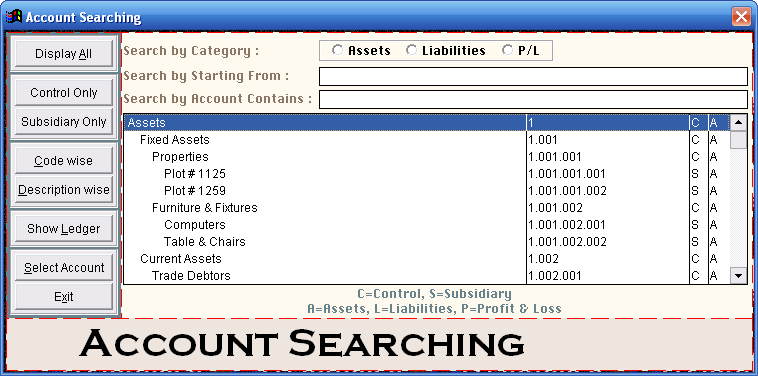The height and width of the screenshot is (376, 758).
Task: Open Show Ledger
Action: [x=64, y=229]
